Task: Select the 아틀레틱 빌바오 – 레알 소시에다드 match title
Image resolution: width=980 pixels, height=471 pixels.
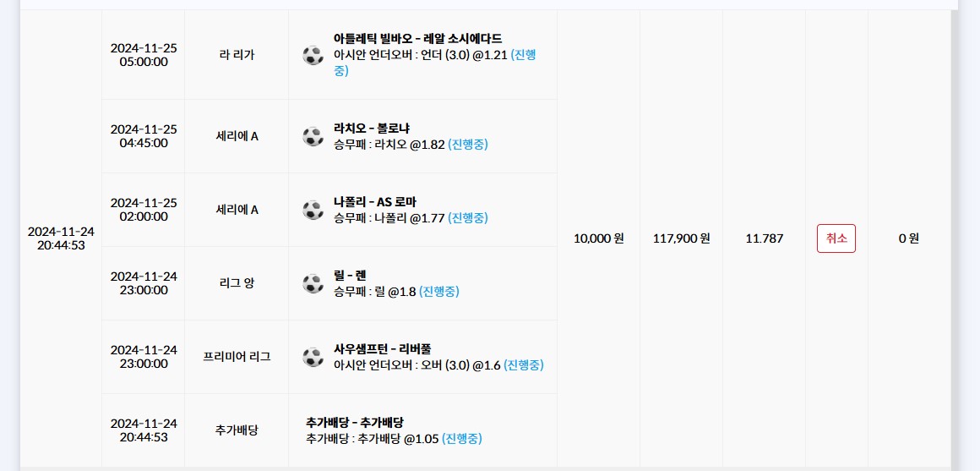Action: point(417,39)
